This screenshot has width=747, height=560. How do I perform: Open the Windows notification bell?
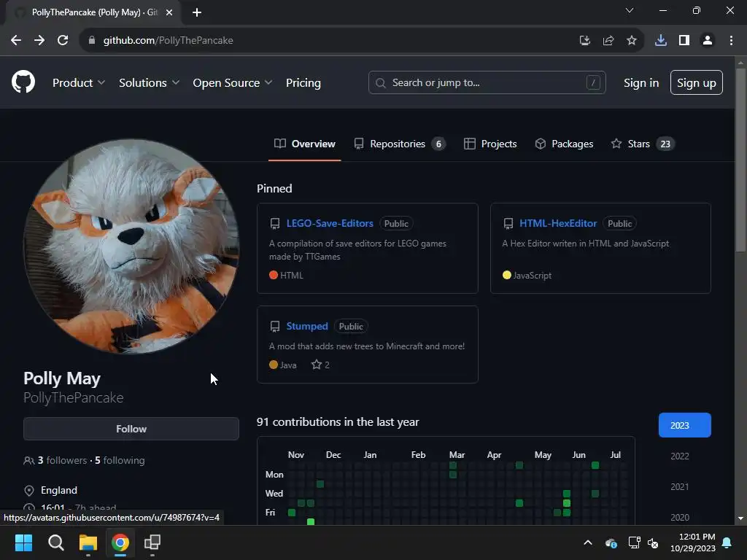pyautogui.click(x=727, y=542)
